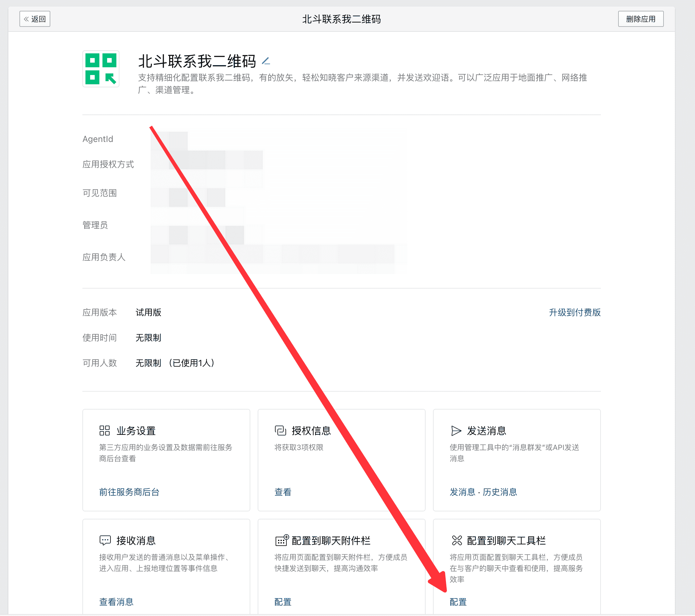Click the 使用时间 label
Viewport: 695px width, 616px height.
(100, 337)
